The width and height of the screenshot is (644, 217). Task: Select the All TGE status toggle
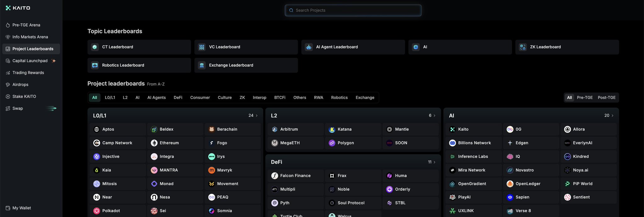(x=569, y=98)
